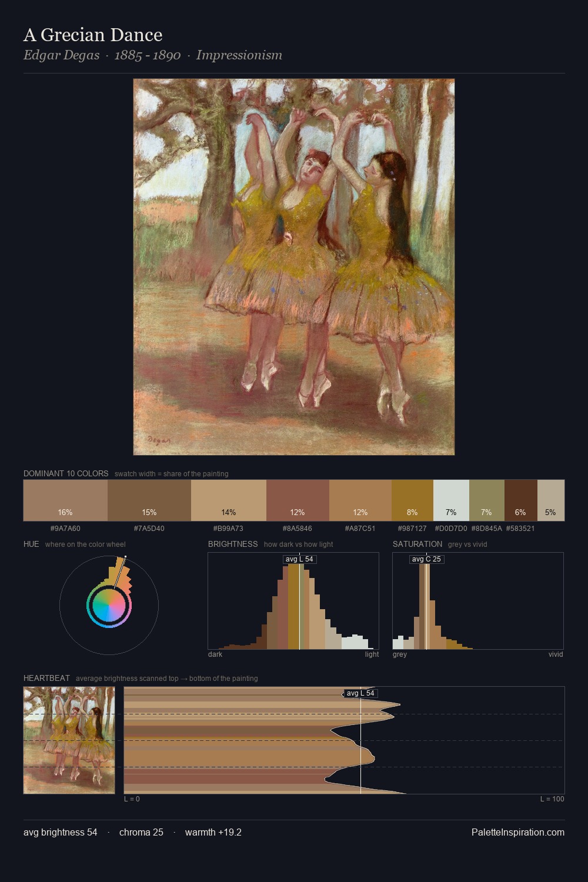Click hex code '#B99A73'
This screenshot has height=882, width=588.
(228, 528)
